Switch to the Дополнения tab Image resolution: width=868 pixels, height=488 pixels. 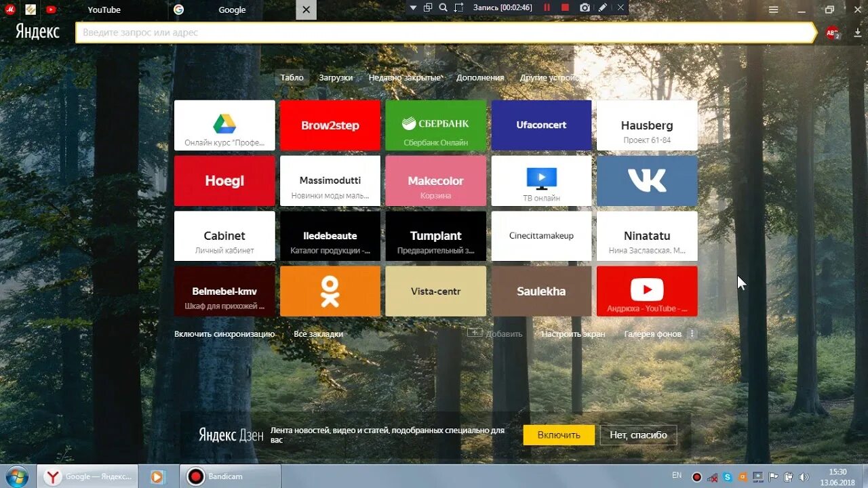tap(480, 77)
